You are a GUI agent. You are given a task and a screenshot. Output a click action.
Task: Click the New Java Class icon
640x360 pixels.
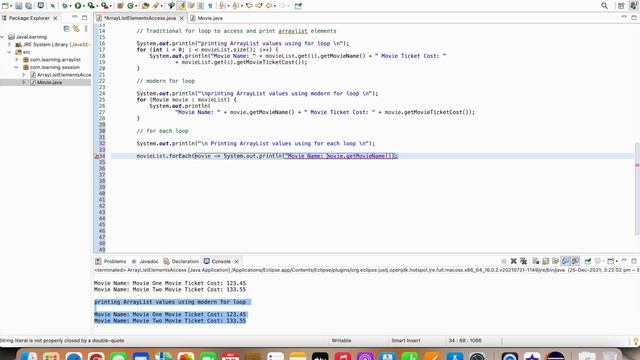[x=131, y=6]
